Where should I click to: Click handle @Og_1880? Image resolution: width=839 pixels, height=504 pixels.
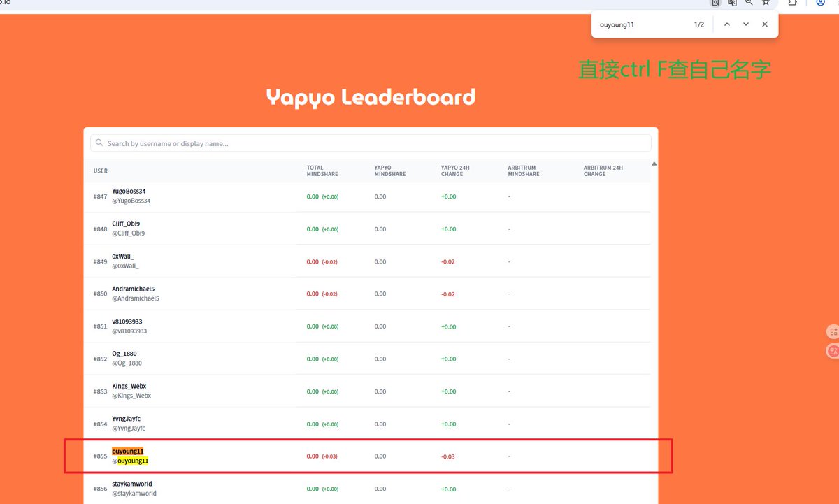click(127, 363)
